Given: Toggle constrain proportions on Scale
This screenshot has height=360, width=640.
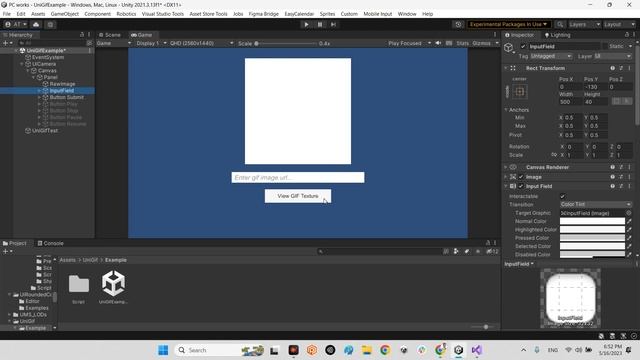Looking at the screenshot, I should point(554,155).
